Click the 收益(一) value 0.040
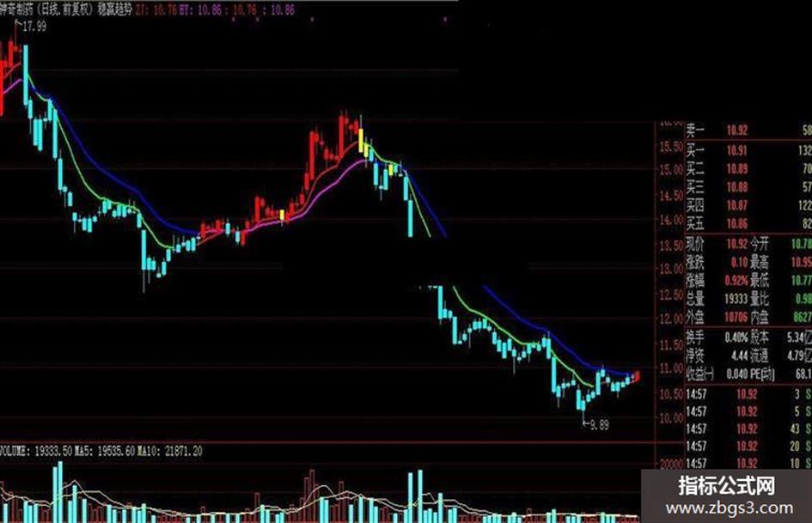Screen dimensions: 812x523 737,374
